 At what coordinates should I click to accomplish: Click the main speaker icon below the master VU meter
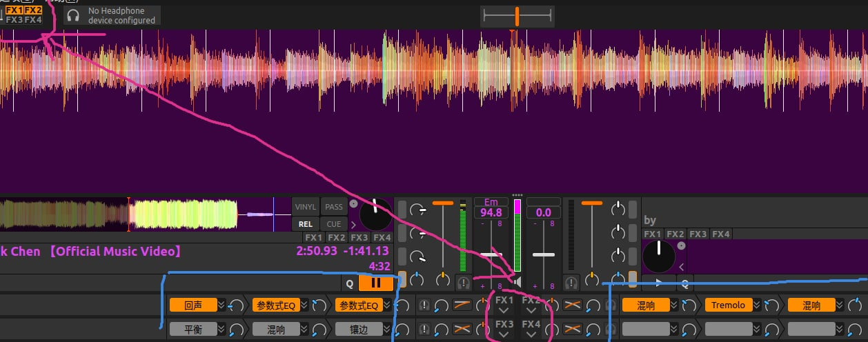(517, 282)
